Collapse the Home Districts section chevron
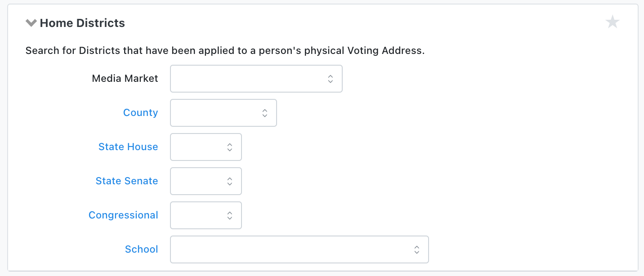 pos(31,23)
